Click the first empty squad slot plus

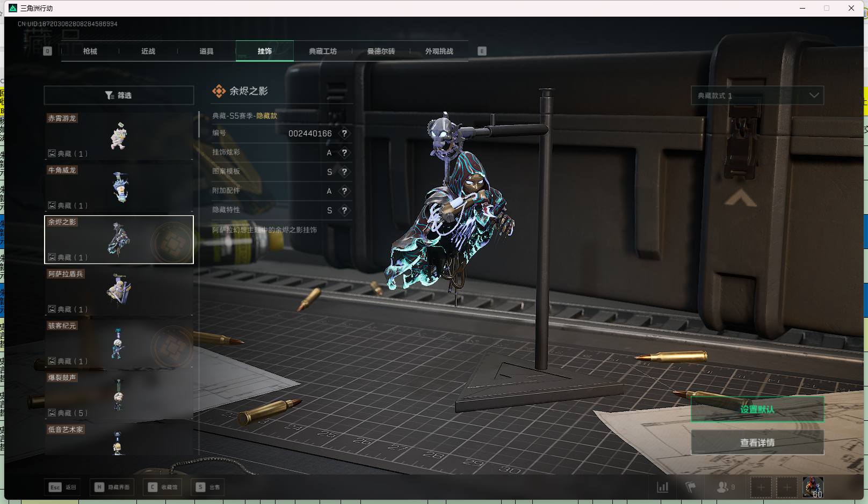tap(761, 487)
